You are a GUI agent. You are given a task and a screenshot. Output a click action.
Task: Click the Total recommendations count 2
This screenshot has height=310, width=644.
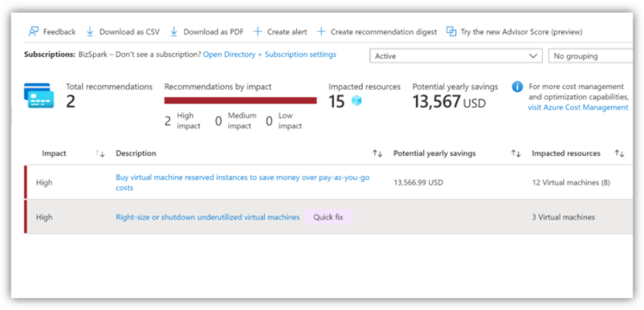(x=71, y=101)
